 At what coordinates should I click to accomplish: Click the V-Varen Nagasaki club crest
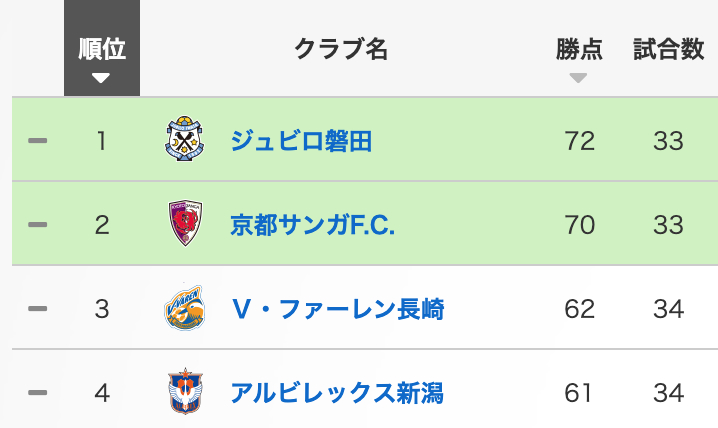point(183,309)
